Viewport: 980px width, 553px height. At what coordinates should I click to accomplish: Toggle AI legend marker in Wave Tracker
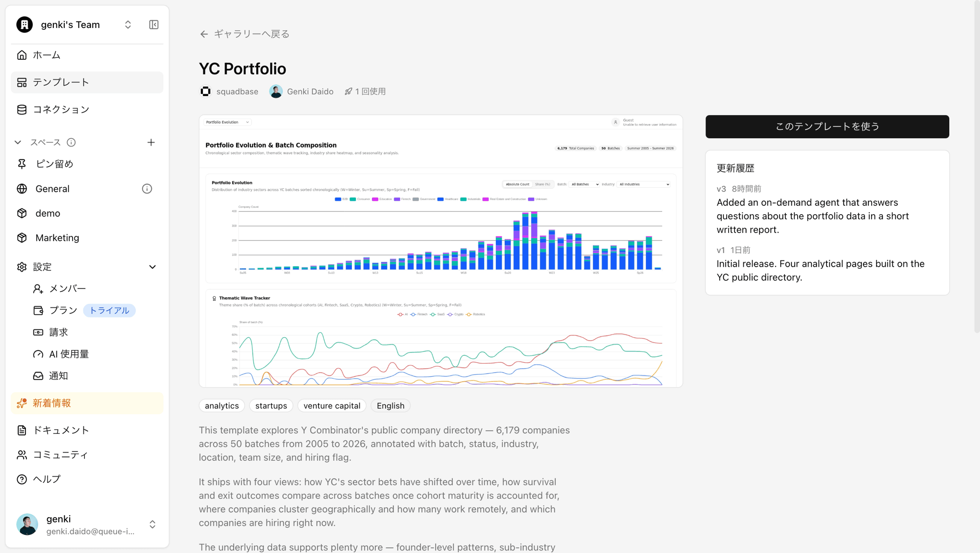(x=400, y=314)
